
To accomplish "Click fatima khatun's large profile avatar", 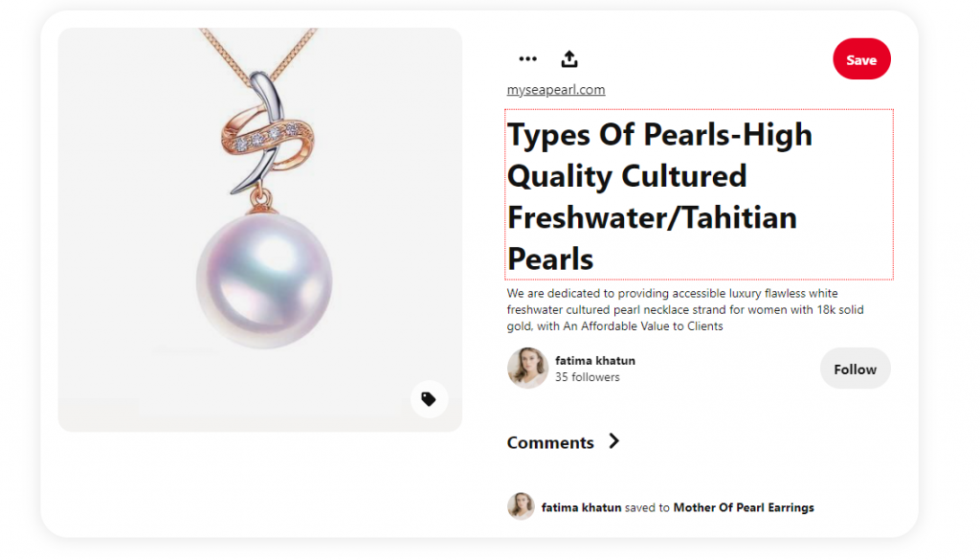I will (527, 369).
